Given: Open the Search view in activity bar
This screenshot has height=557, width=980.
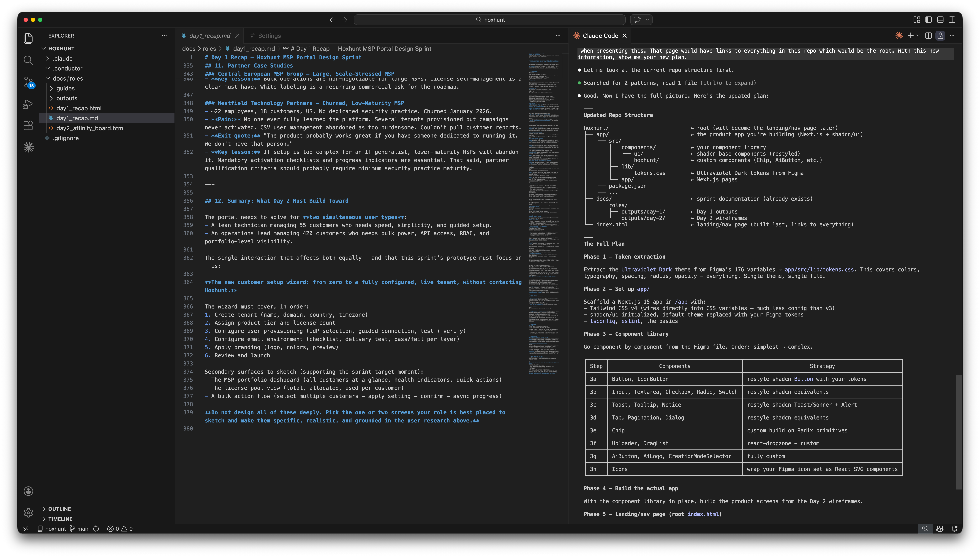Looking at the screenshot, I should pos(28,60).
